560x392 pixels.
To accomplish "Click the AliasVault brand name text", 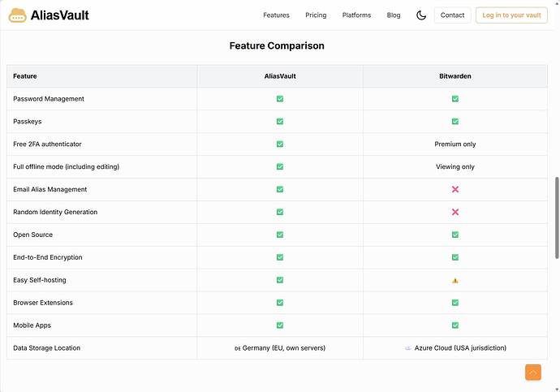I will tap(59, 15).
